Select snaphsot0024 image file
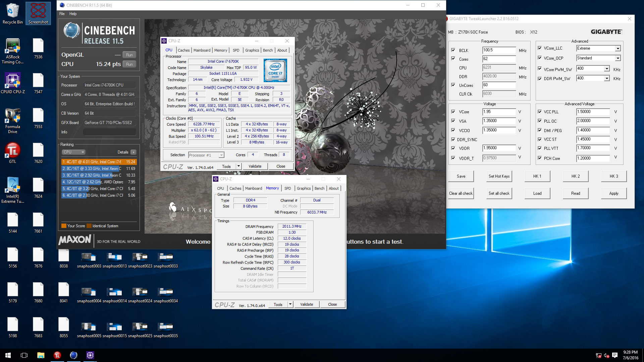644x362 pixels. tap(140, 295)
